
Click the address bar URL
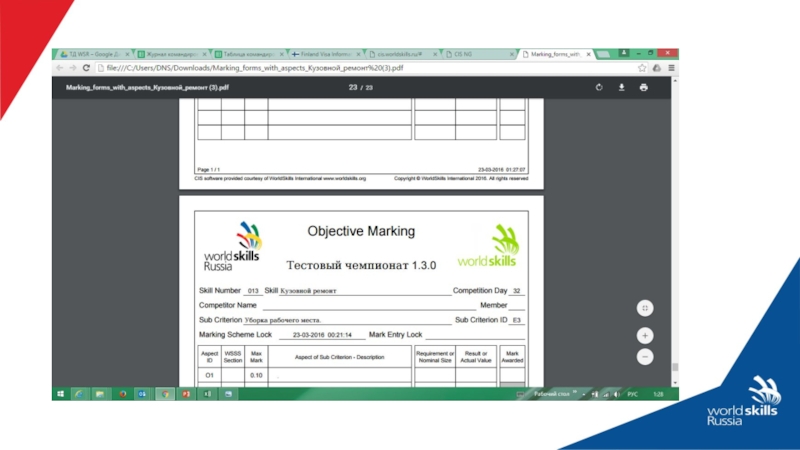pyautogui.click(x=255, y=68)
